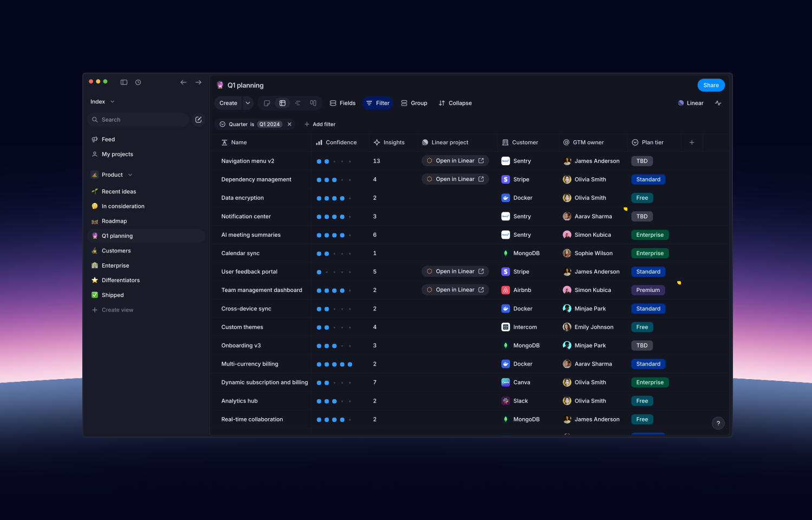
Task: Switch to the note card view icon
Action: click(267, 103)
